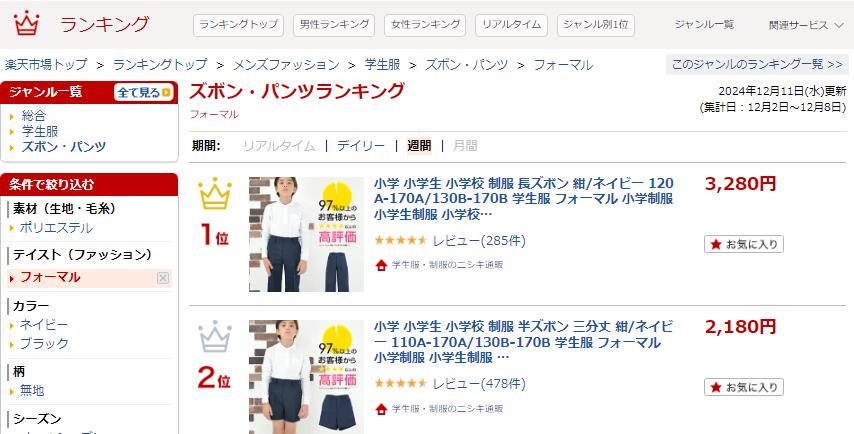Open このジャンルのランキング一覧 link
The height and width of the screenshot is (434, 854).
pos(757,64)
